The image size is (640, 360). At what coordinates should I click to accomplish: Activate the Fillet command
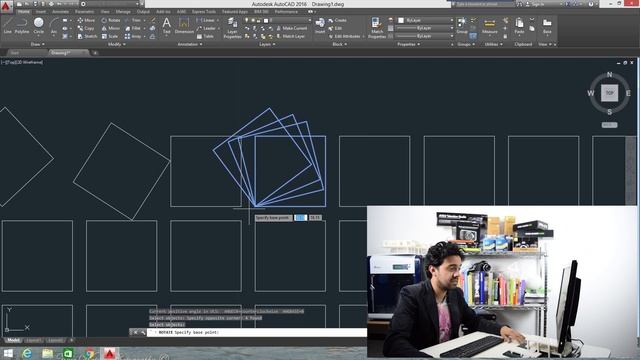click(x=133, y=28)
